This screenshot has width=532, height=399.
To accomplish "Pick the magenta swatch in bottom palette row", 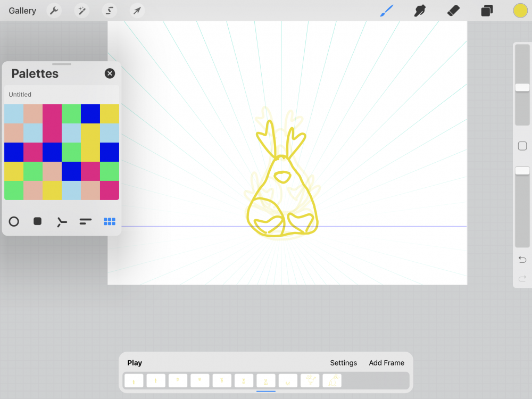I will (x=110, y=190).
